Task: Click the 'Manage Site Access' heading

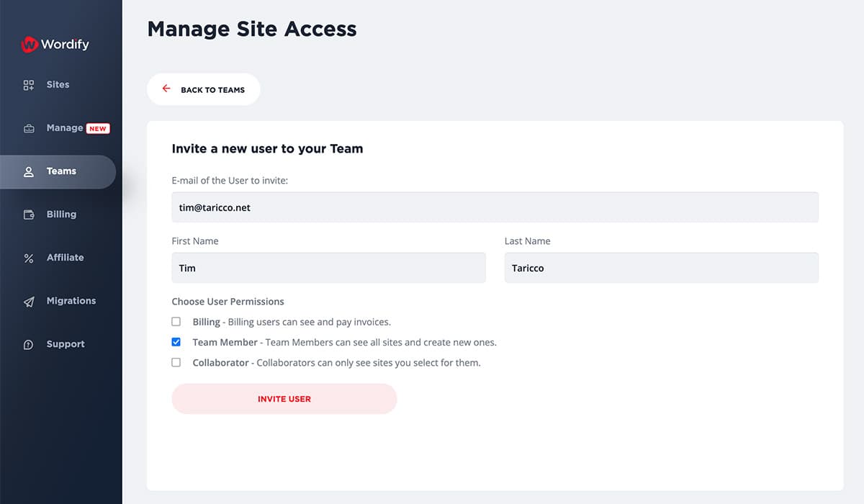Action: click(252, 29)
